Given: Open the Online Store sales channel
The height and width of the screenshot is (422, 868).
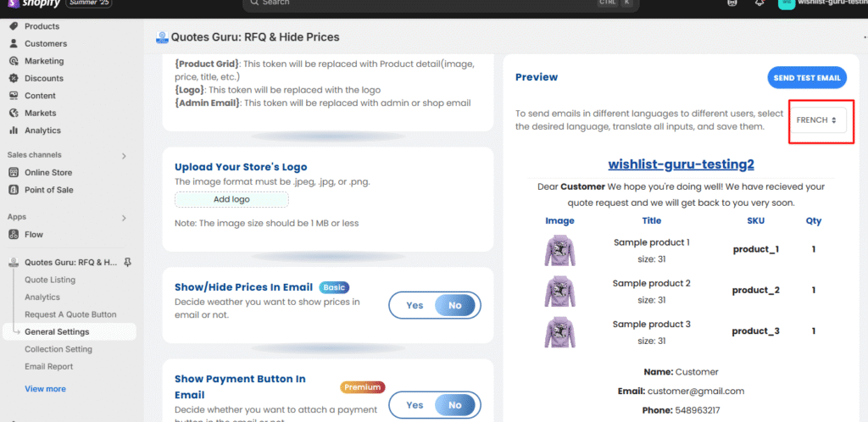Looking at the screenshot, I should pyautogui.click(x=48, y=173).
